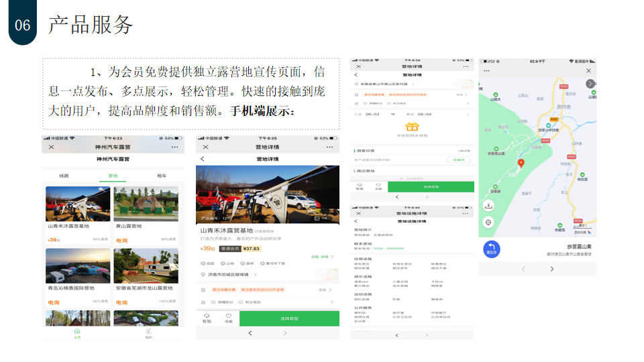Click the 去提问 button in 游客问答
Viewport: 644px width, 362px height.
click(x=458, y=160)
